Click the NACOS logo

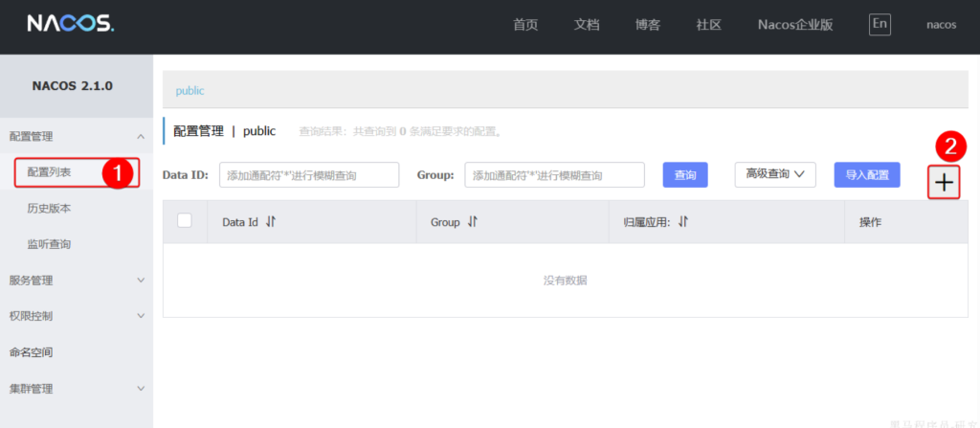tap(70, 24)
